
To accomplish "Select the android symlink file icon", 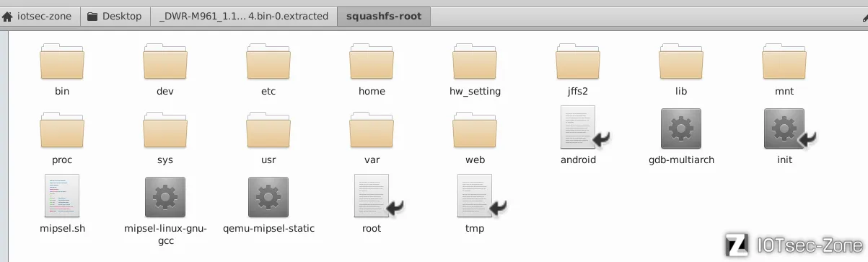I will [x=579, y=128].
